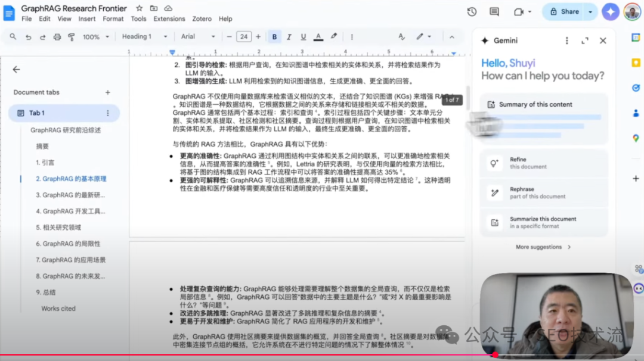This screenshot has width=644, height=361.
Task: Click the print icon in toolbar
Action: coord(57,37)
